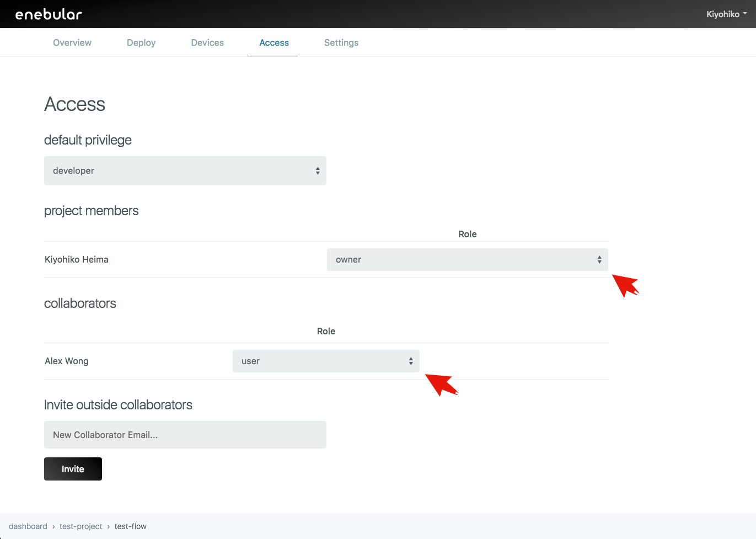Change Alex Wong's user role dropdown
Screen dimensions: 756x539
pyautogui.click(x=325, y=361)
